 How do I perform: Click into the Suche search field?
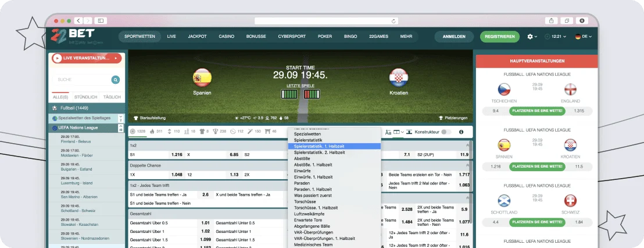(82, 80)
